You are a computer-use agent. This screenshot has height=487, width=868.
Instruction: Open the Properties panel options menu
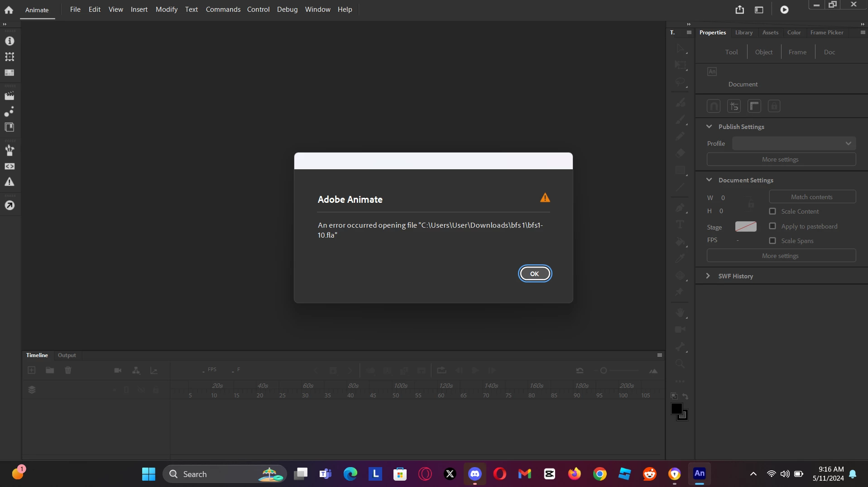coord(863,33)
